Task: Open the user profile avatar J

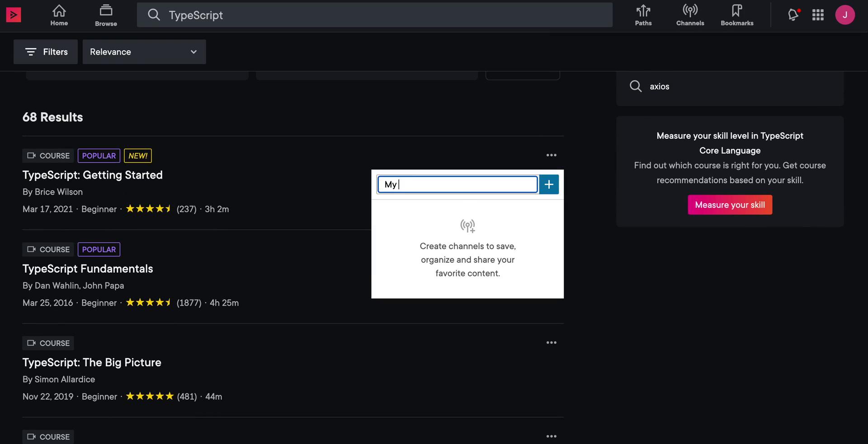Action: pos(845,15)
